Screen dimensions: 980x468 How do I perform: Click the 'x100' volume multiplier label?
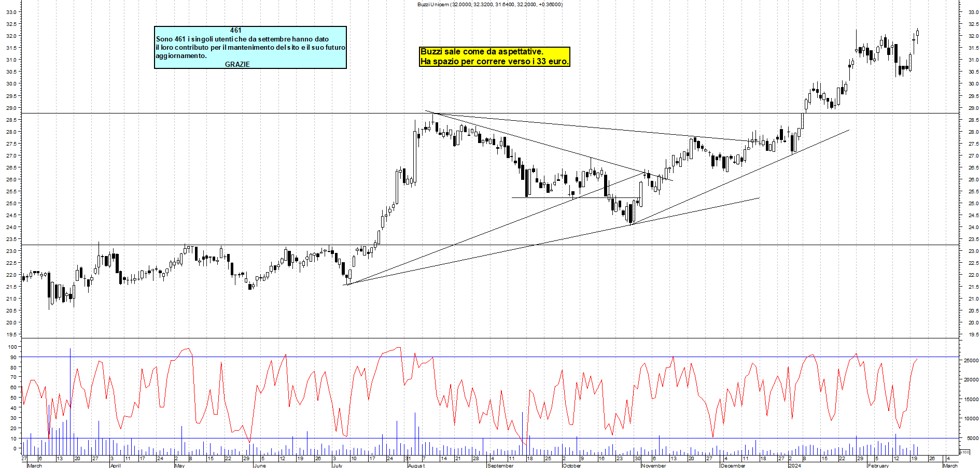pos(964,452)
